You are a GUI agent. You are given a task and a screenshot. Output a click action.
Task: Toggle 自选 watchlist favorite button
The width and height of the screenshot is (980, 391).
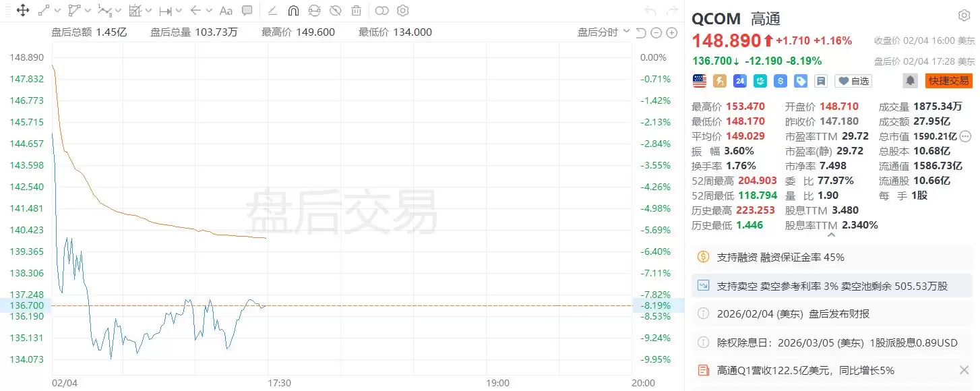pyautogui.click(x=853, y=81)
